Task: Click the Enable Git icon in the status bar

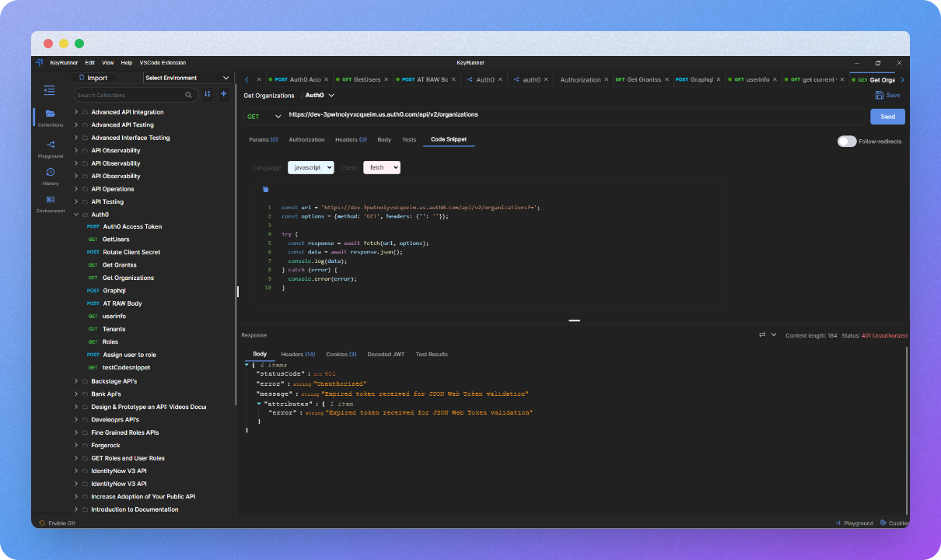Action: pyautogui.click(x=42, y=523)
